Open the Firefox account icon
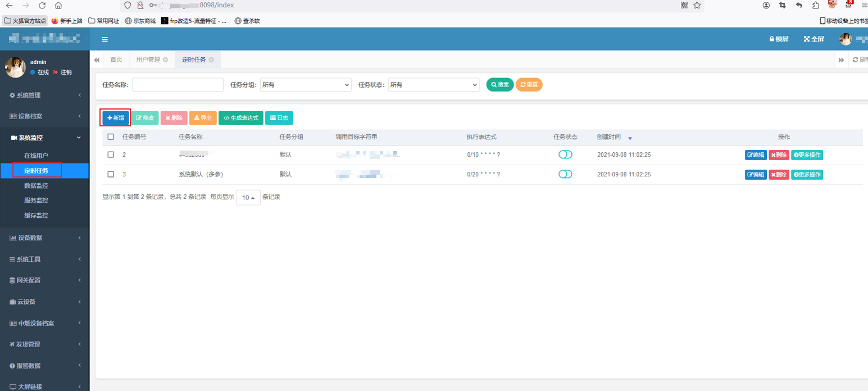The image size is (868, 391). coord(766,5)
